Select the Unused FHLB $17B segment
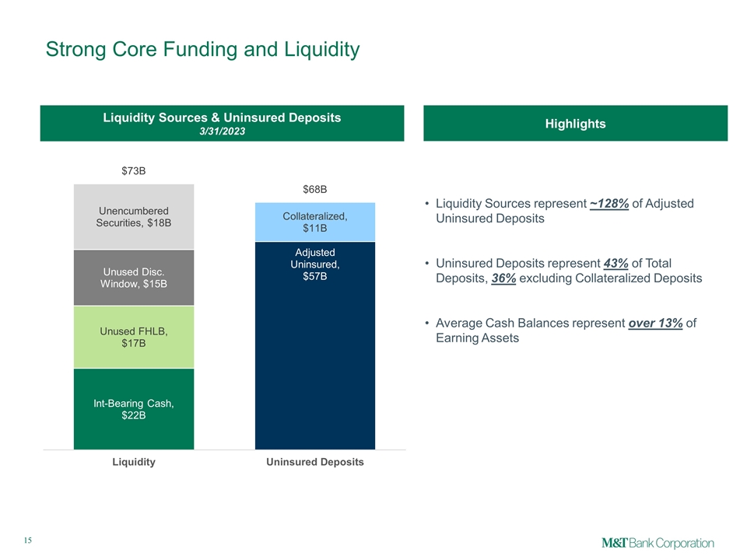 (x=133, y=337)
